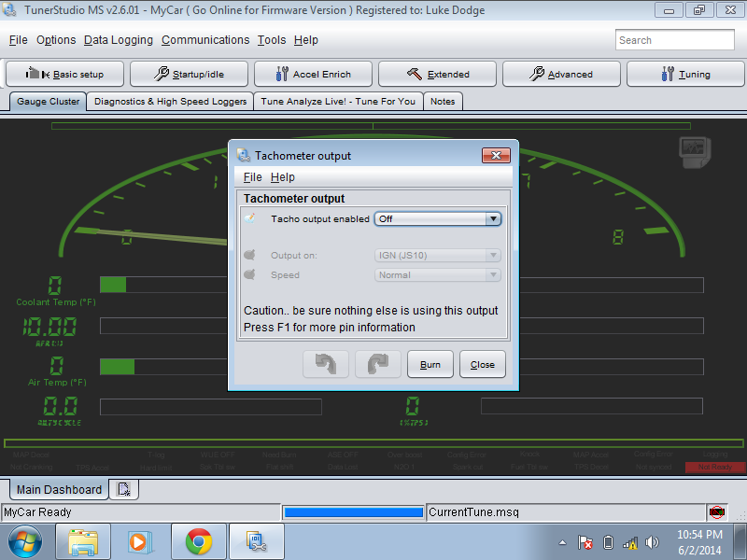
Task: Click the volume speaker tray icon
Action: tap(651, 542)
